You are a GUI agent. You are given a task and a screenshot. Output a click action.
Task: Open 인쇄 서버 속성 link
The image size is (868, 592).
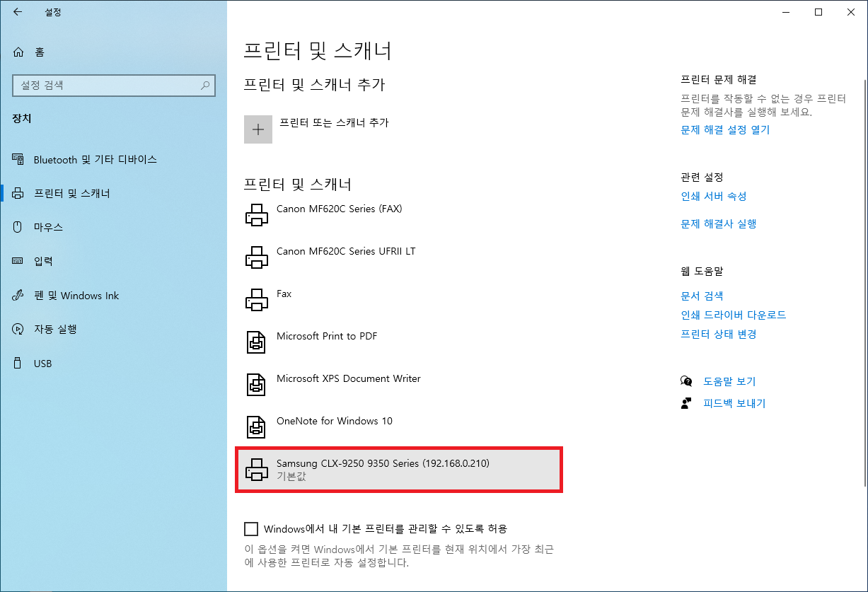pos(714,196)
